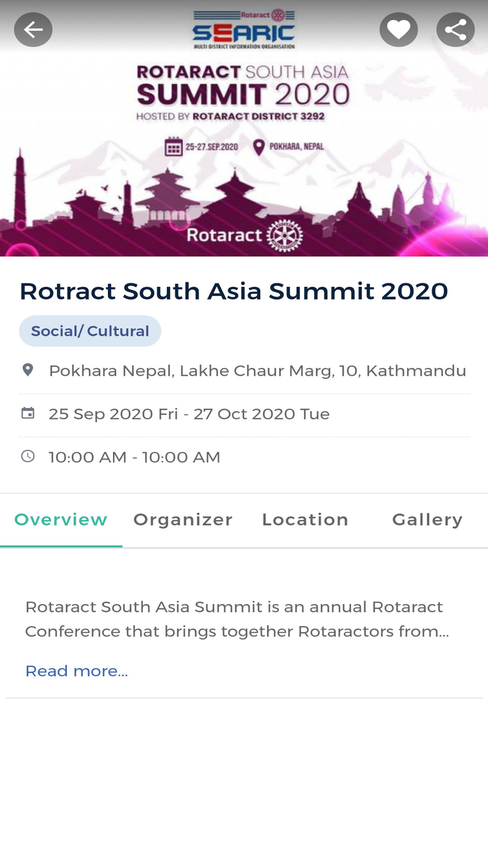Favorite the event with heart icon
Screen dimensions: 488x868
(x=398, y=30)
